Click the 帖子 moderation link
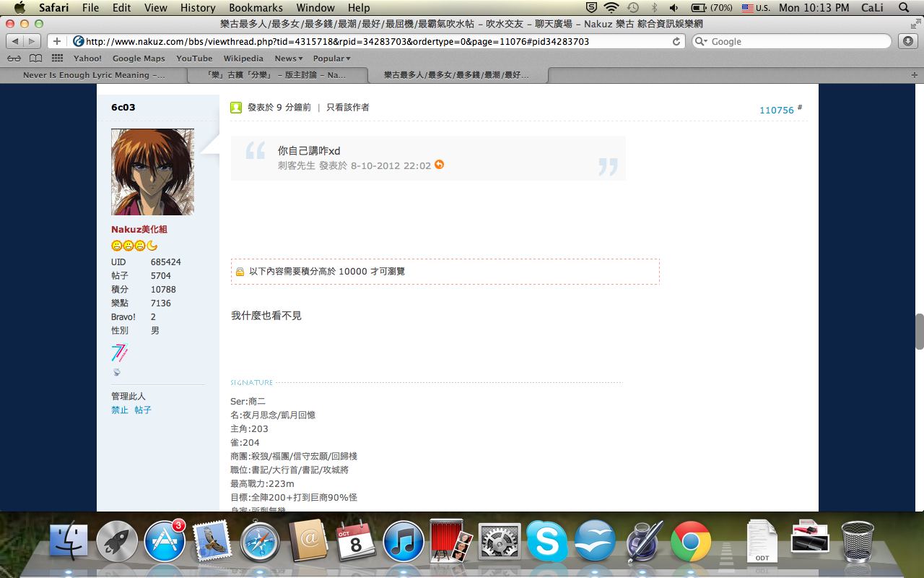Viewport: 924px width, 578px height. [143, 410]
